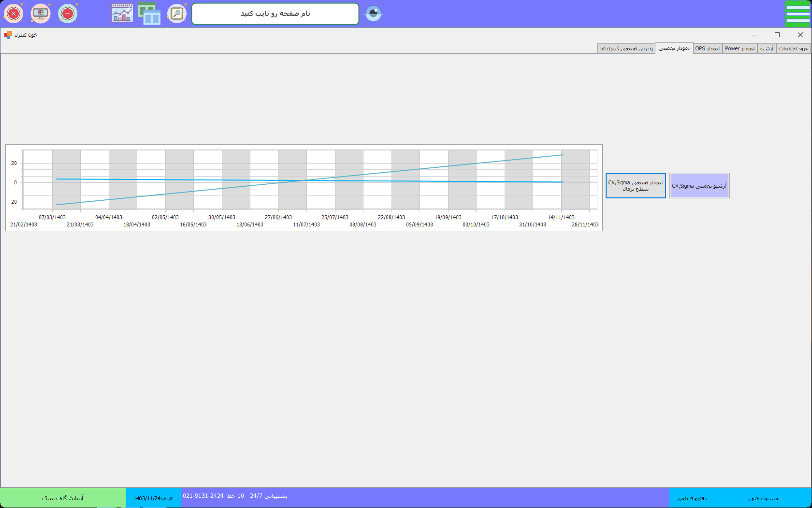This screenshot has height=508, width=812.
Task: Click the red minus circle toolbar icon
Action: point(68,14)
